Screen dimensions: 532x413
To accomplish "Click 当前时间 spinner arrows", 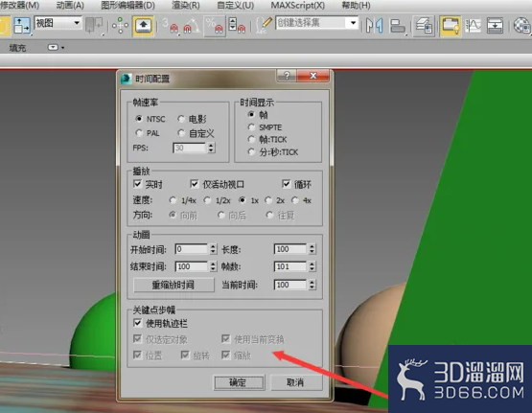I will [312, 285].
